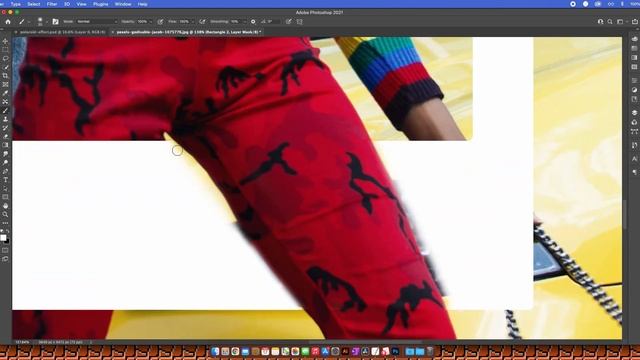The image size is (640, 360).
Task: Select the History Brush tool
Action: [5, 128]
